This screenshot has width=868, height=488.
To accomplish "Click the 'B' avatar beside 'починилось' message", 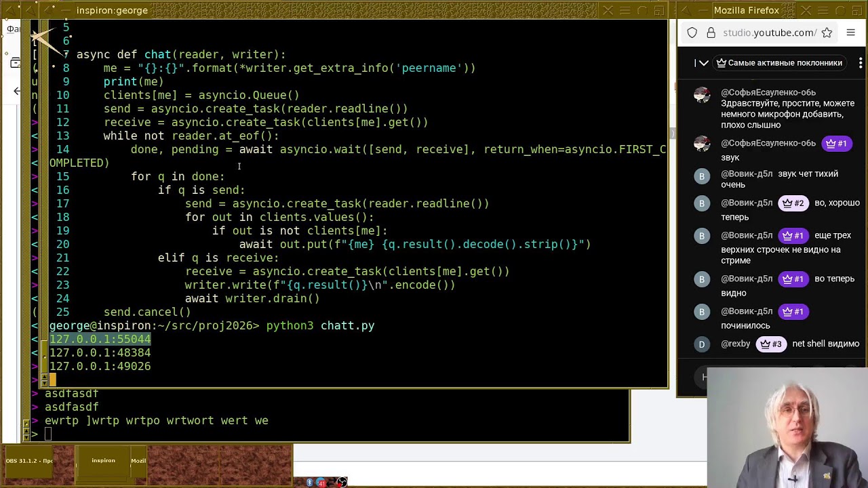I will (x=702, y=312).
